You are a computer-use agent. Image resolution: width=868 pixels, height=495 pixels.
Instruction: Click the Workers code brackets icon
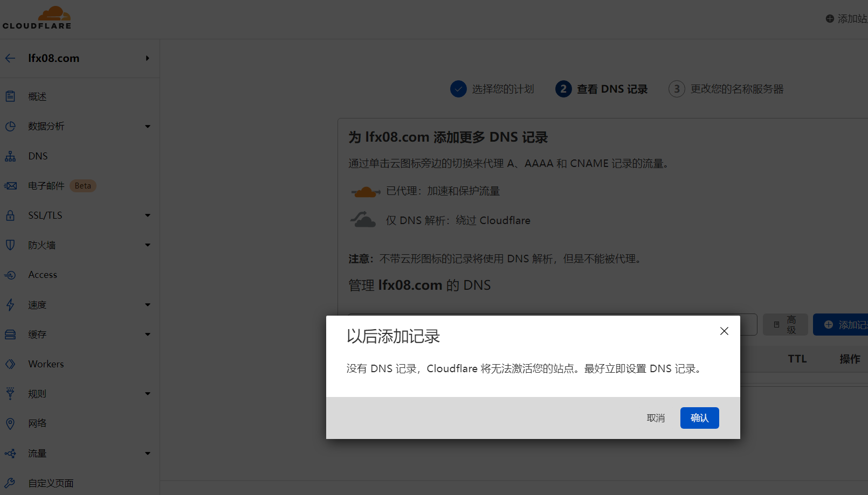tap(10, 364)
